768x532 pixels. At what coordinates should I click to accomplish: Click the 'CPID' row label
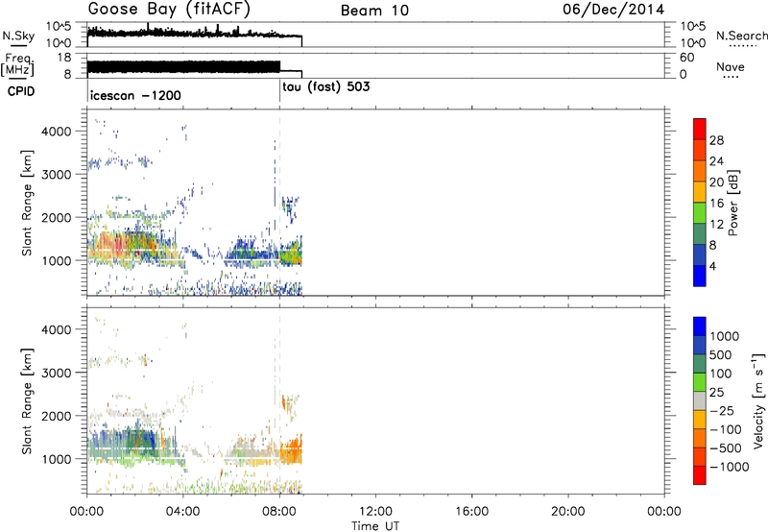click(x=21, y=91)
